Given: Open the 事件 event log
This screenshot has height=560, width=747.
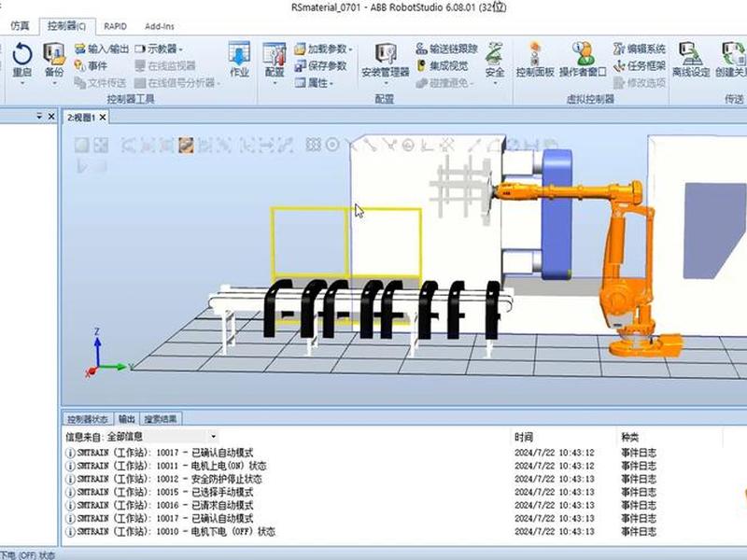Looking at the screenshot, I should point(91,65).
